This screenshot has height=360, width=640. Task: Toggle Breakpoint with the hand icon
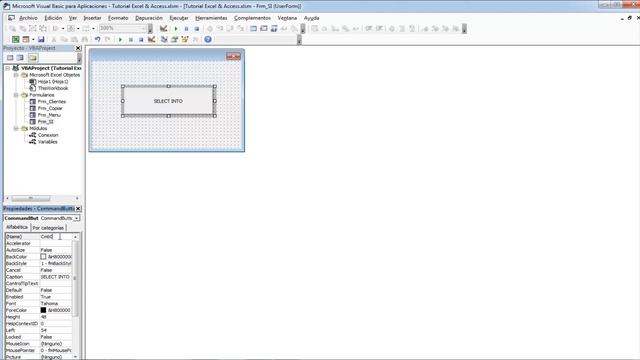pos(210,29)
